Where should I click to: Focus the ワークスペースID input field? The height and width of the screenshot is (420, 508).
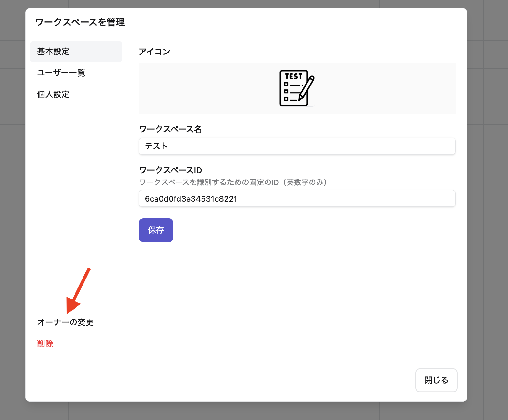tap(297, 199)
